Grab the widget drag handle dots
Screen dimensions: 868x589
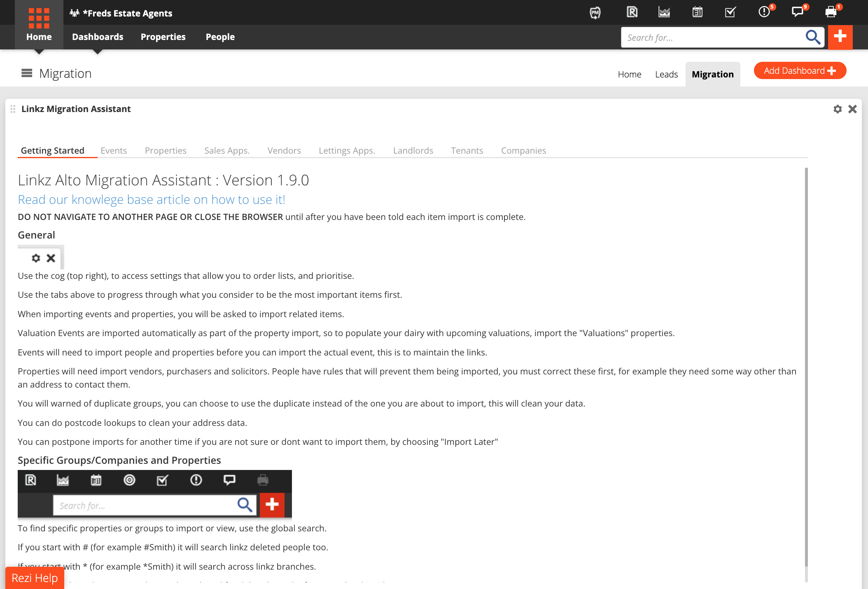pyautogui.click(x=13, y=109)
